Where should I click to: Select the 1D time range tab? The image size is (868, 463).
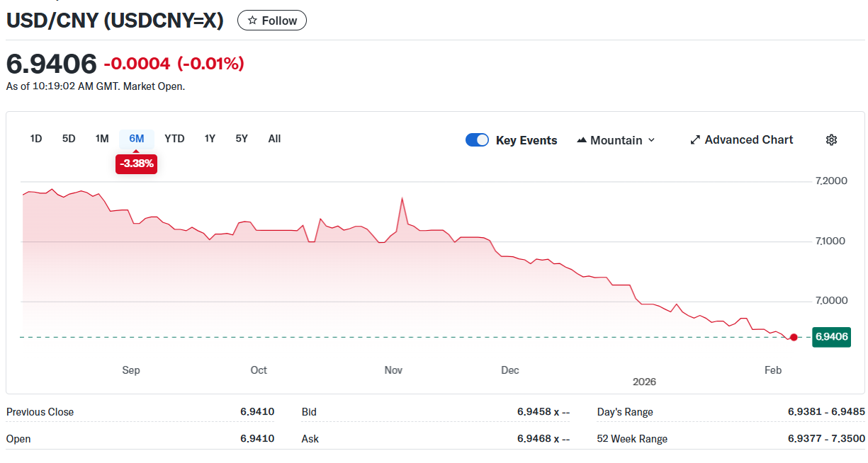coord(36,139)
